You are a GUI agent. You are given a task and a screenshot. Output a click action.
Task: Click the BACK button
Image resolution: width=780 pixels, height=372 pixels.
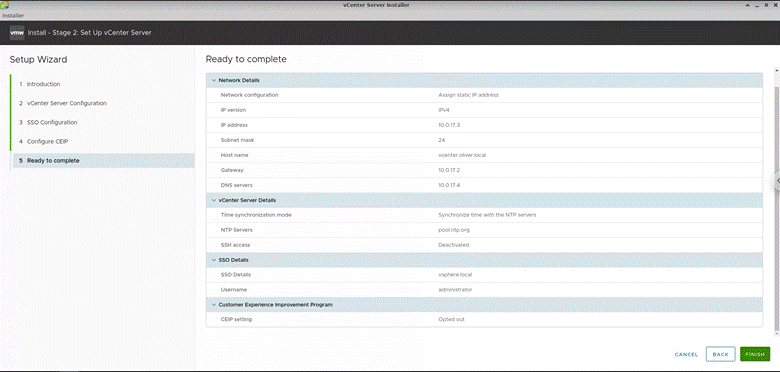720,354
